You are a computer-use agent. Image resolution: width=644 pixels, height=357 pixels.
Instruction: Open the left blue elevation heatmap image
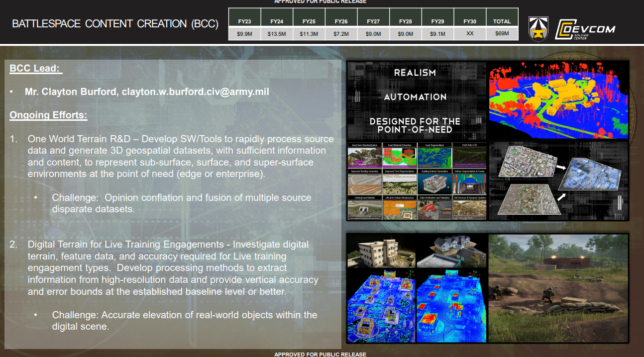(x=381, y=306)
